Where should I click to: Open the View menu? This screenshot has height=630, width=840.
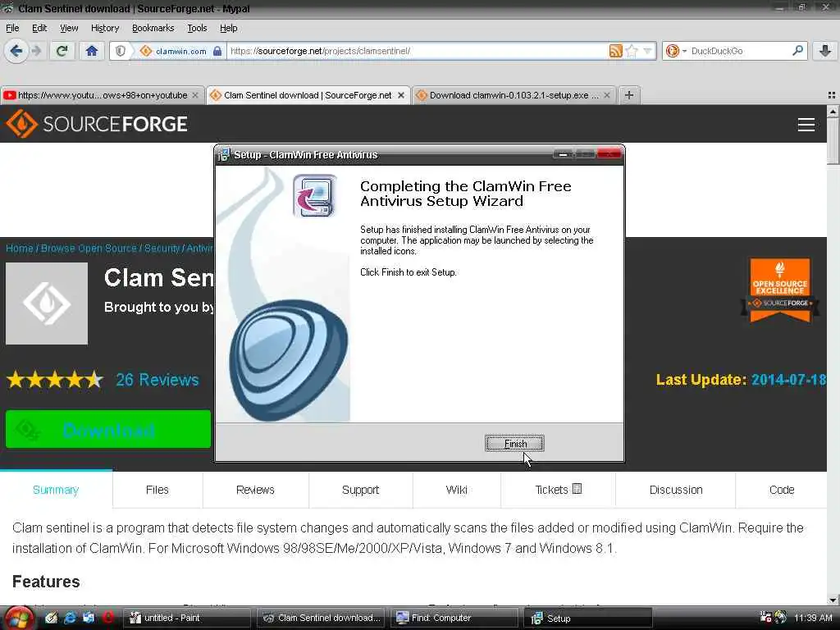click(69, 28)
